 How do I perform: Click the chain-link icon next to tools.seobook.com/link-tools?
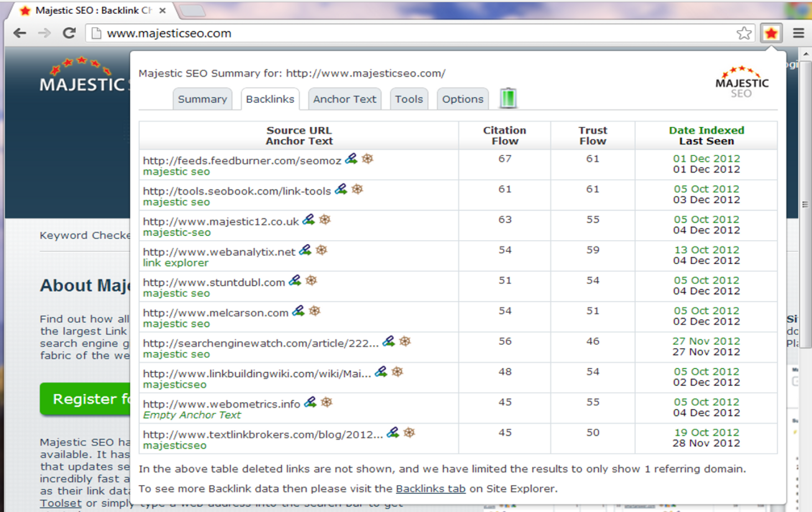[341, 190]
